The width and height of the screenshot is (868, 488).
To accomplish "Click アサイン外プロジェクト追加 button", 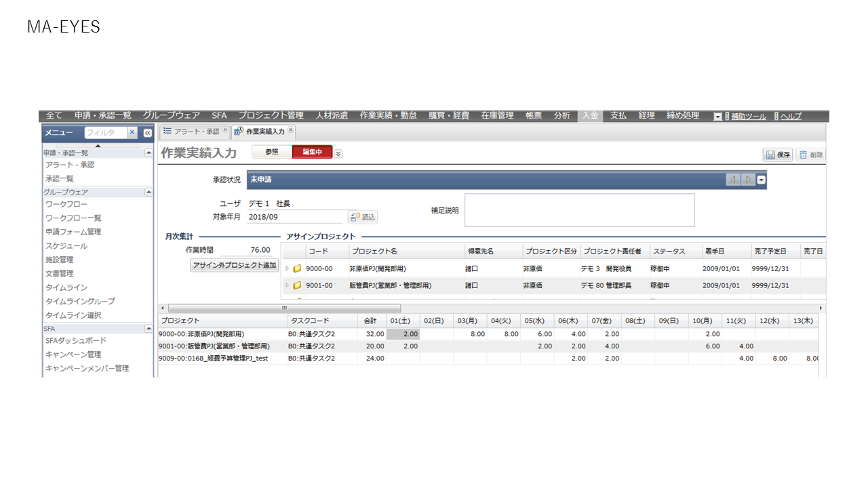I will coord(235,265).
